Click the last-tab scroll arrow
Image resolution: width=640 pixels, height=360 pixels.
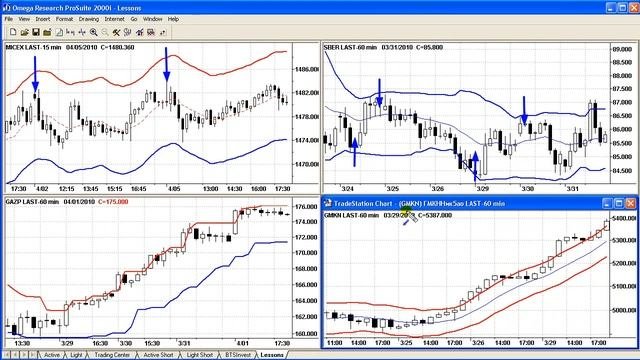click(x=32, y=355)
